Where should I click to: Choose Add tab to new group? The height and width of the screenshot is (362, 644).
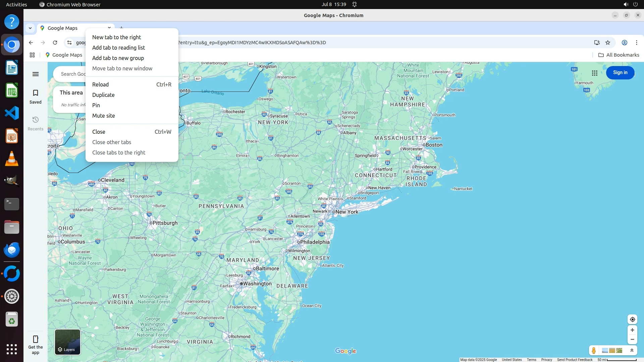click(118, 58)
